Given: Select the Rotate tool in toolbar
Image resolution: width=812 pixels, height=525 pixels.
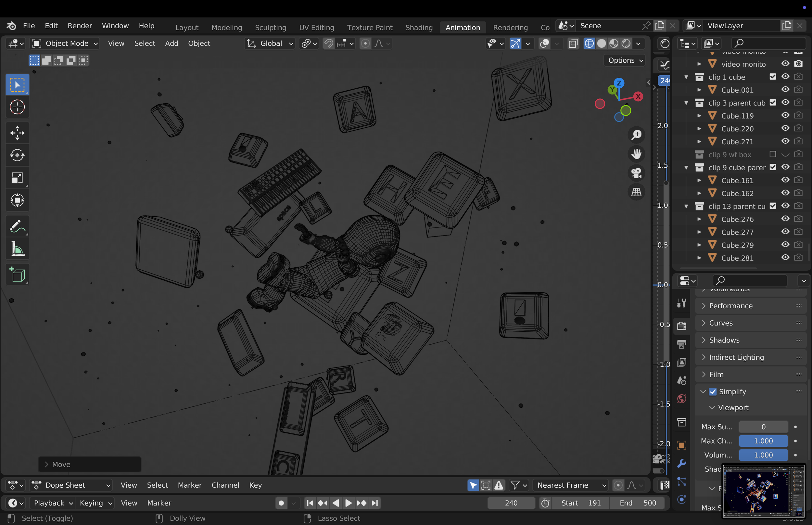Looking at the screenshot, I should [17, 155].
